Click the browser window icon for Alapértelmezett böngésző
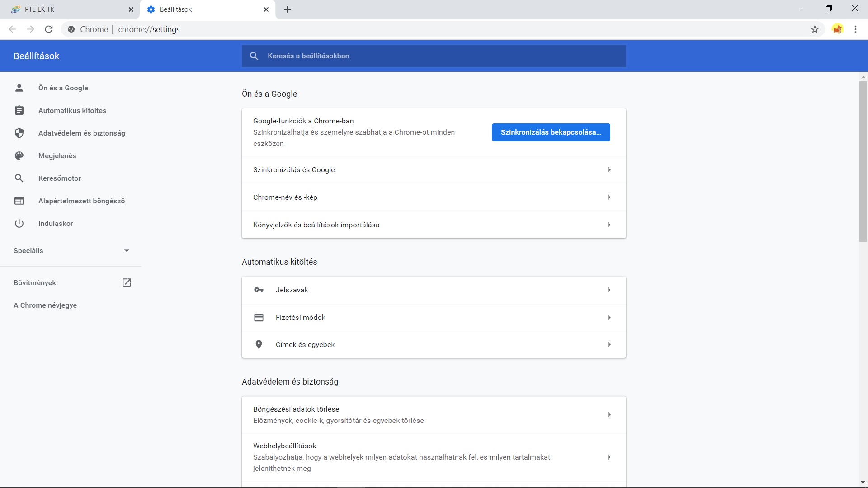 tap(19, 201)
